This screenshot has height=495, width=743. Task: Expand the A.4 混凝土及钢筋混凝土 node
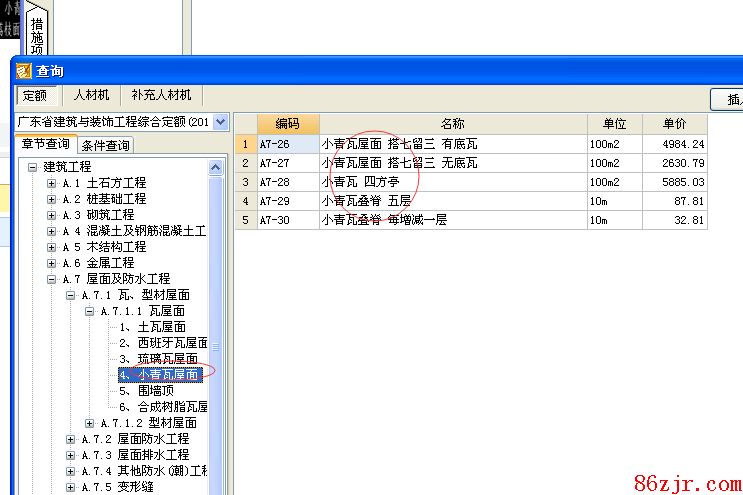(x=52, y=231)
